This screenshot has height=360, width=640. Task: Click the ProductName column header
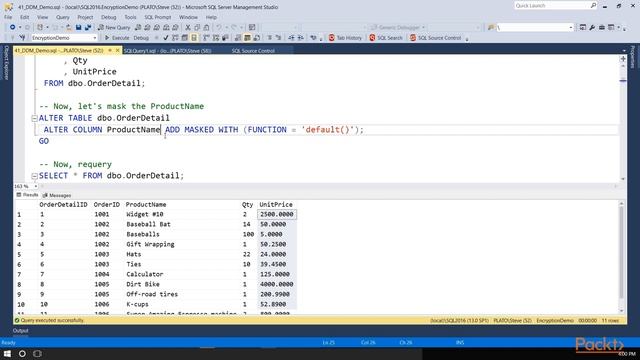[x=146, y=204]
